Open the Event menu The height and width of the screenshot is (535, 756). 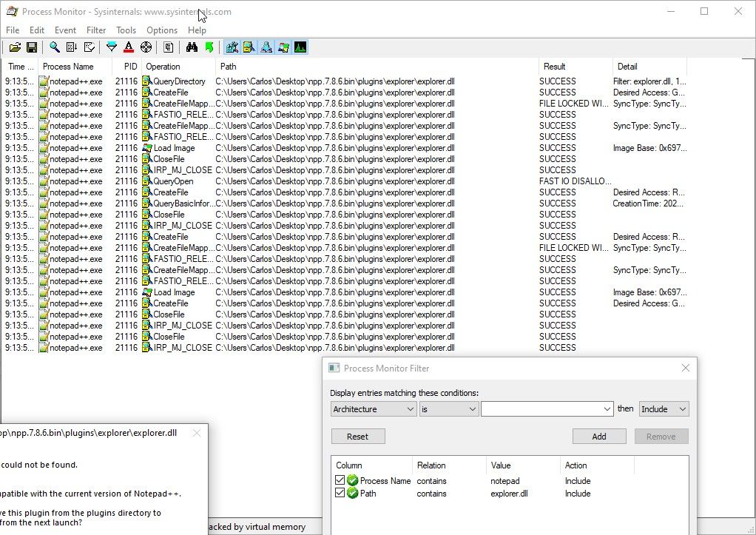tap(65, 30)
